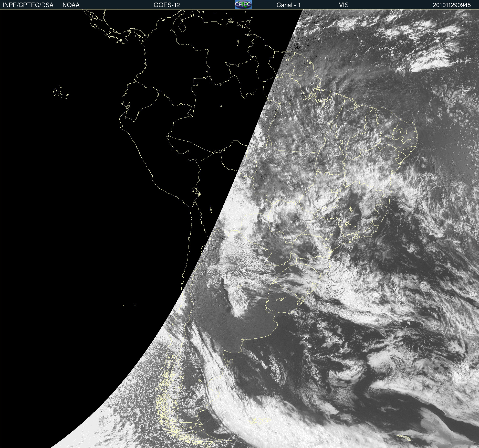Click the timestamp '201011290945'

[452, 5]
